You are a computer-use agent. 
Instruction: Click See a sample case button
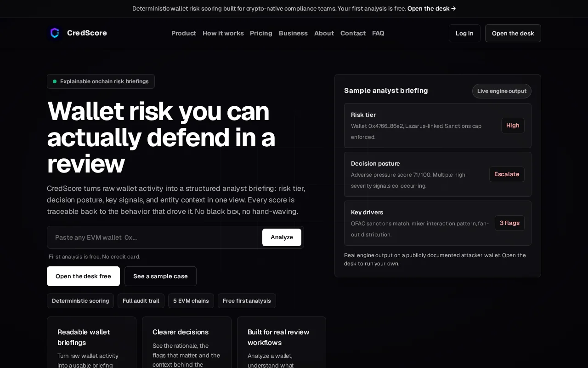pos(160,276)
